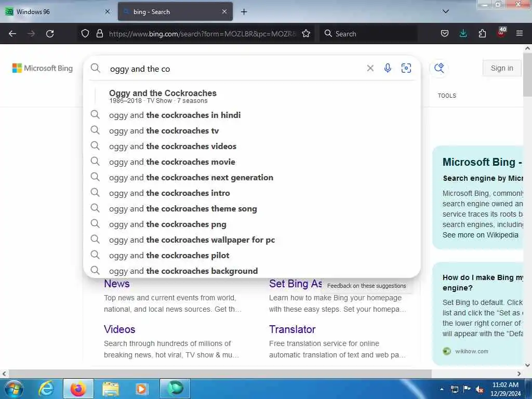
Task: Open the tracking protection shield icon
Action: point(85,33)
